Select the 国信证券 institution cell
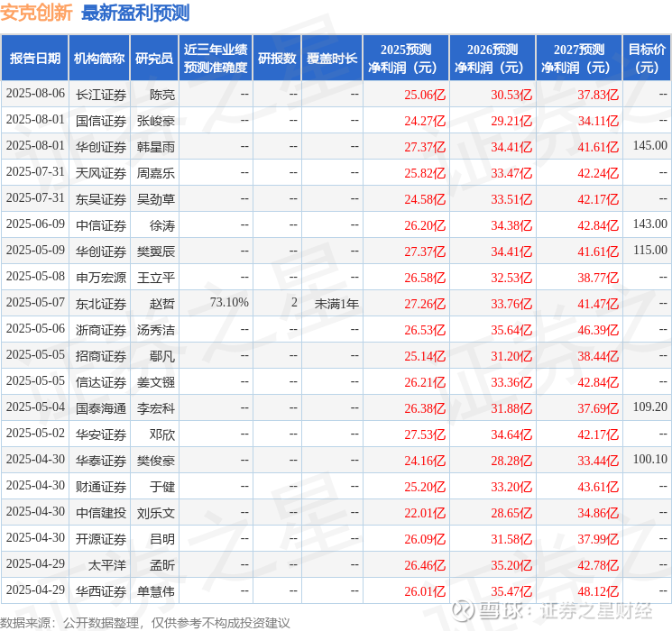Viewport: 672px width, 631px height. point(101,121)
